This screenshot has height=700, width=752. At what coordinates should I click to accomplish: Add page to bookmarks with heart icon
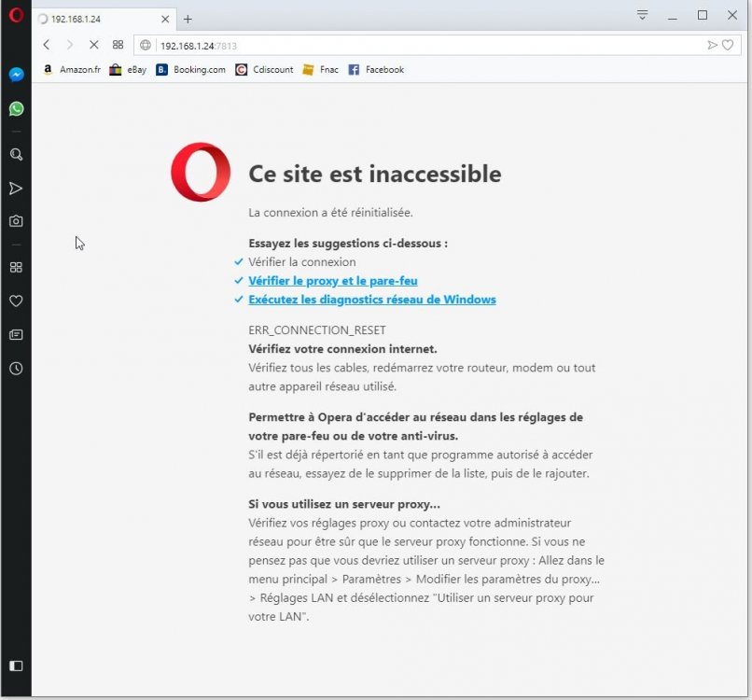point(728,45)
